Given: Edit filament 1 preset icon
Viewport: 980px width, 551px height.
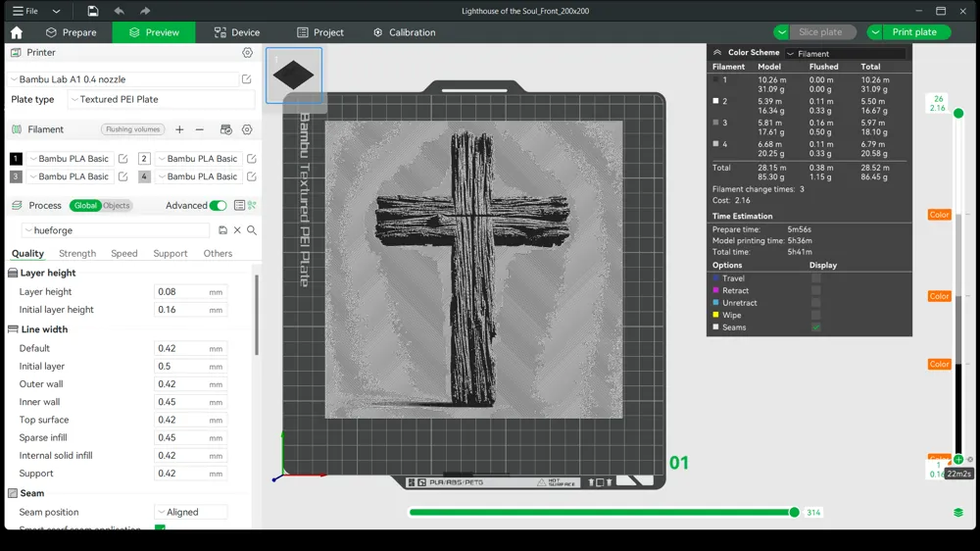Looking at the screenshot, I should pos(123,159).
